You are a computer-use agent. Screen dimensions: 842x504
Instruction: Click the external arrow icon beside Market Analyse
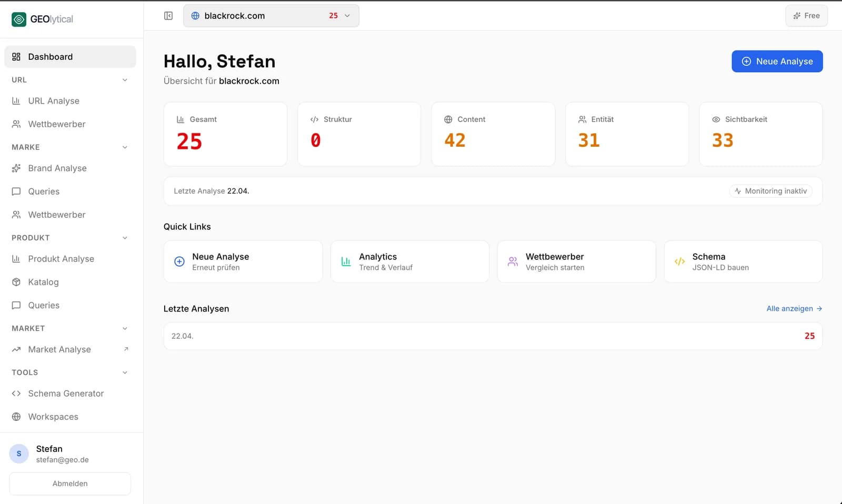pos(126,349)
